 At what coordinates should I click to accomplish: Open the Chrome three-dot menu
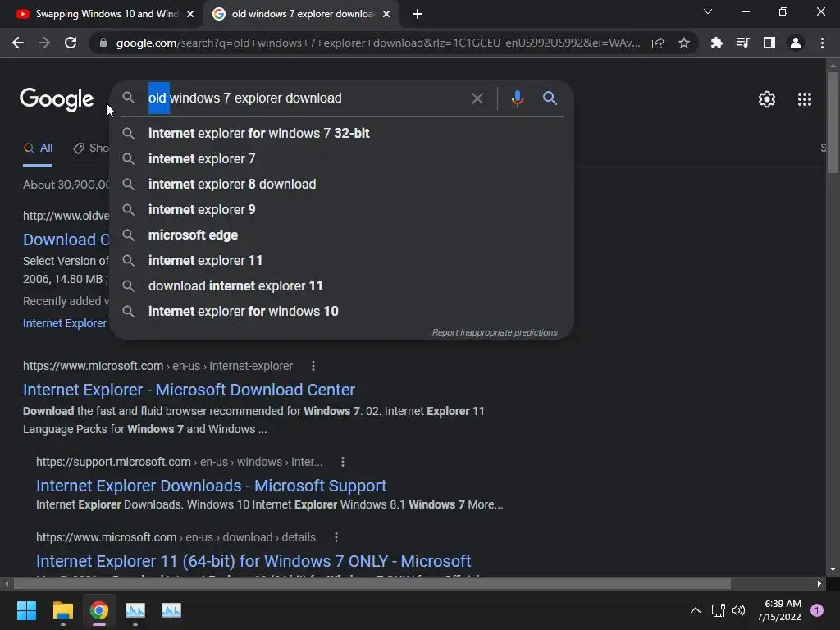pos(822,43)
